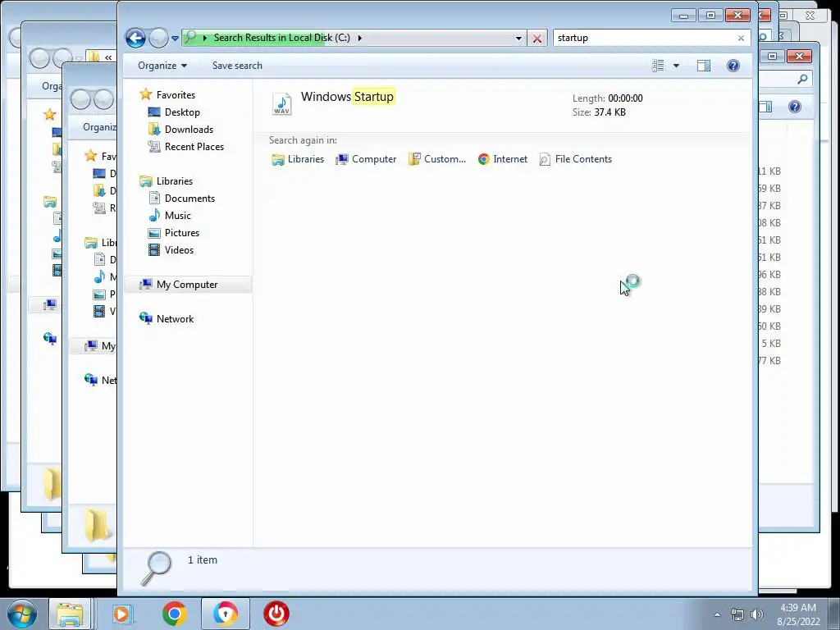The image size is (840, 630).
Task: Open recent pages dropdown beside navigation arrows
Action: (175, 39)
